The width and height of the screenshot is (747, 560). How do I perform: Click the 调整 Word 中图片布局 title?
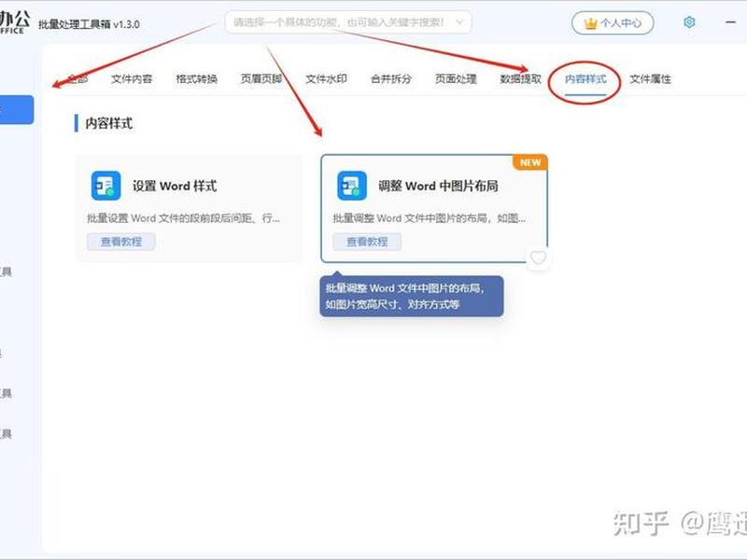[x=438, y=186]
